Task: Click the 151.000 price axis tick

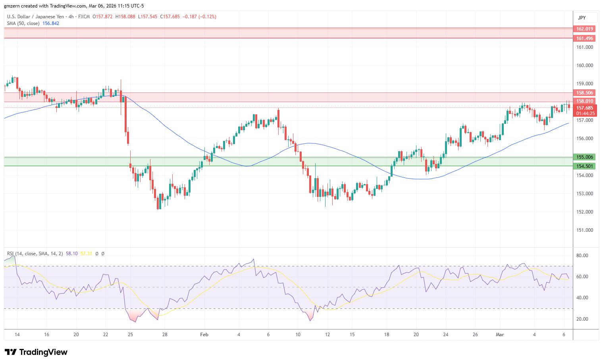Action: pos(585,230)
